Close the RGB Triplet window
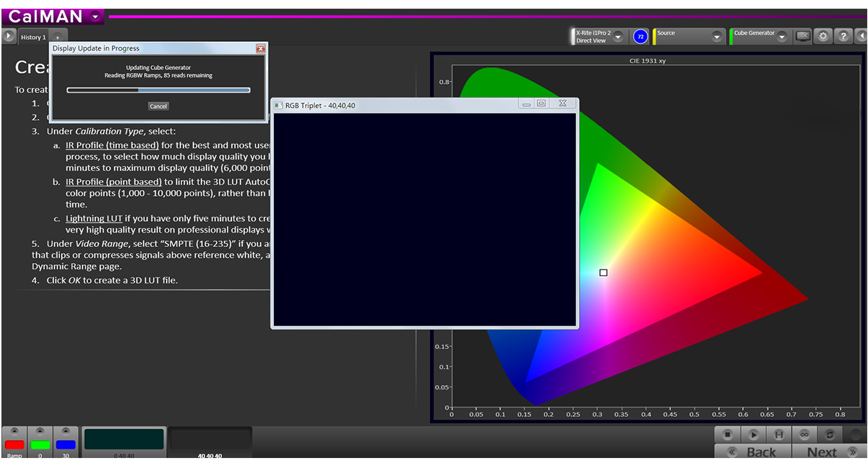The width and height of the screenshot is (868, 466). (562, 104)
